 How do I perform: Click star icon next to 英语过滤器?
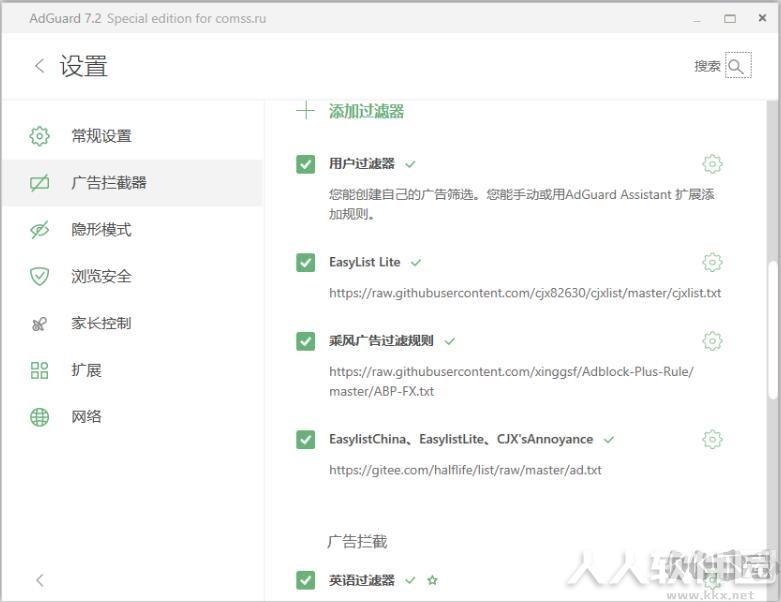point(432,580)
